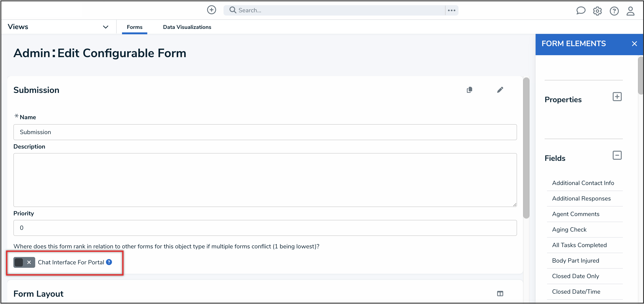Open help using the question mark icon
The width and height of the screenshot is (644, 304).
[614, 11]
